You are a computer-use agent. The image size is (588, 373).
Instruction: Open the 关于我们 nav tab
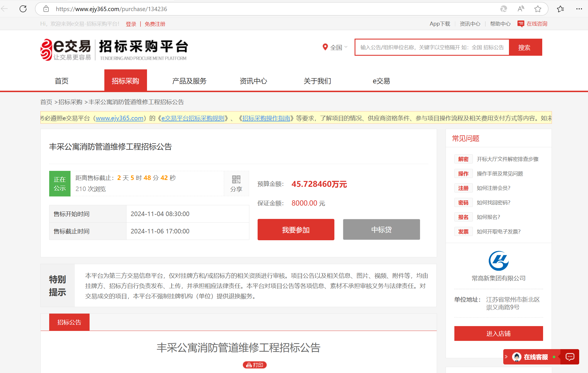317,81
